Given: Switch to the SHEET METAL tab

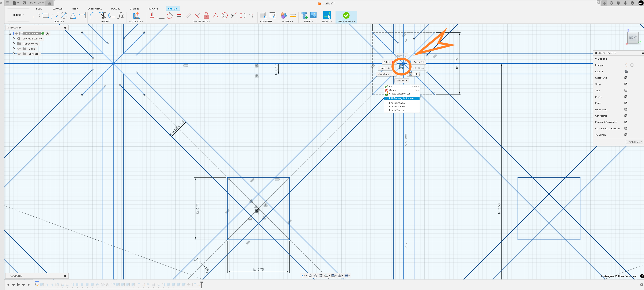Looking at the screenshot, I should pyautogui.click(x=95, y=8).
